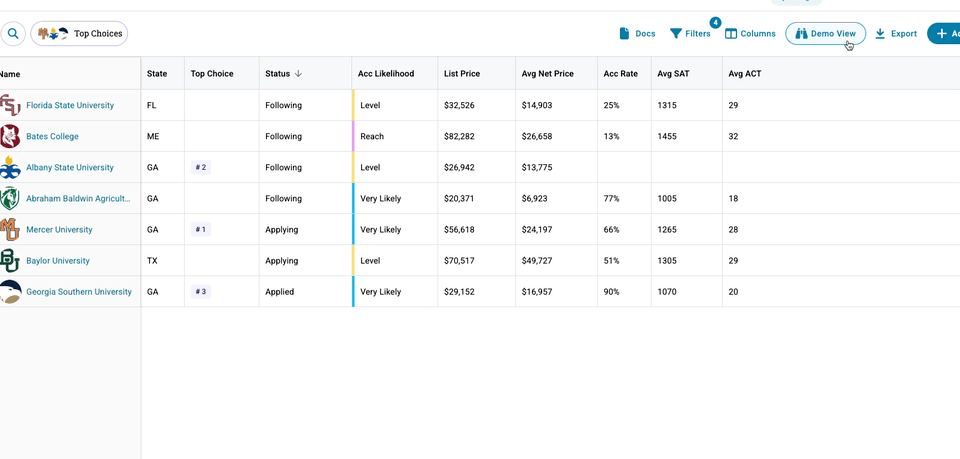960x459 pixels.
Task: Open Florida State University link
Action: (70, 105)
